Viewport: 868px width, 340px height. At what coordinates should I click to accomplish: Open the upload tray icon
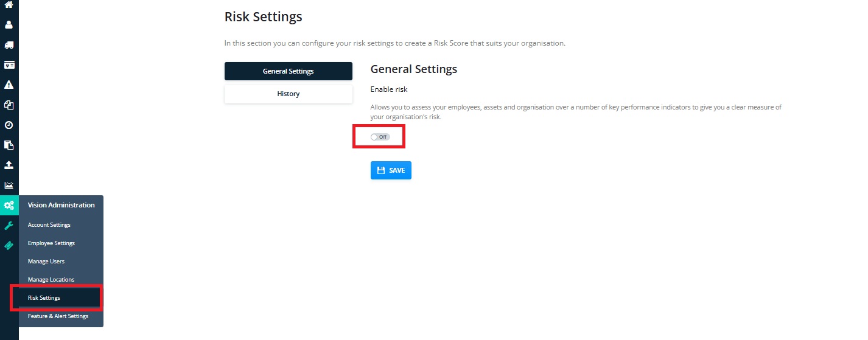pos(9,165)
